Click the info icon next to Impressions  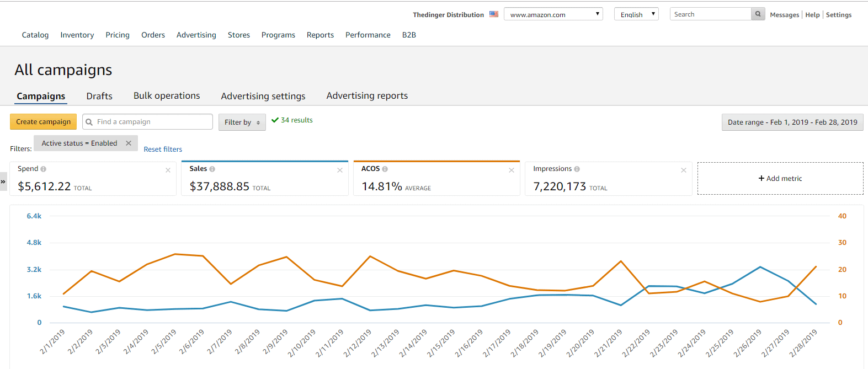coord(577,169)
